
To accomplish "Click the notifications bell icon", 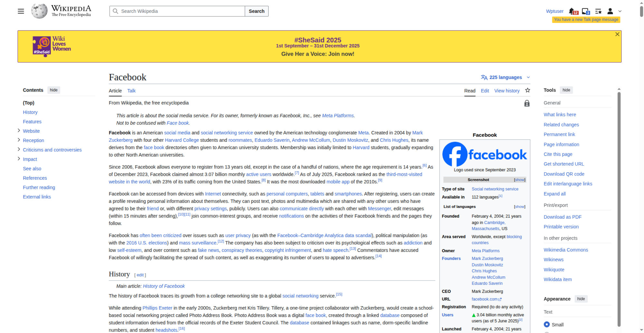I will pyautogui.click(x=572, y=11).
